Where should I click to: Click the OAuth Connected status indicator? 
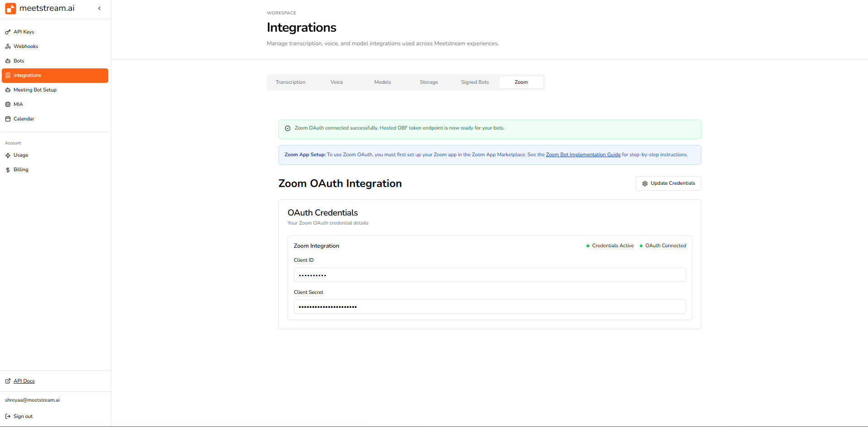pos(663,246)
